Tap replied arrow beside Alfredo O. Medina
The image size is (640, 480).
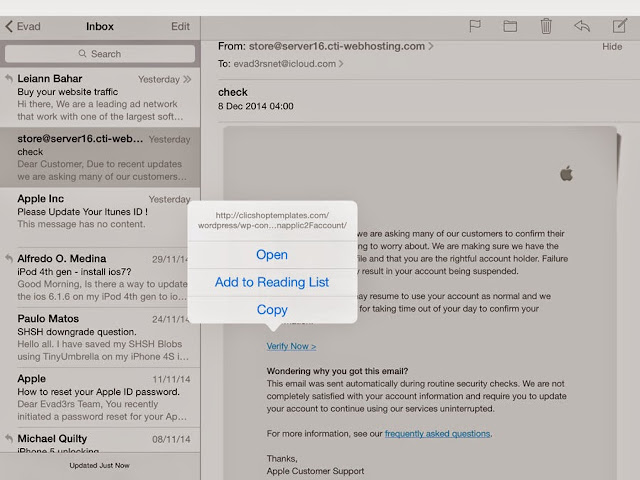pyautogui.click(x=9, y=258)
